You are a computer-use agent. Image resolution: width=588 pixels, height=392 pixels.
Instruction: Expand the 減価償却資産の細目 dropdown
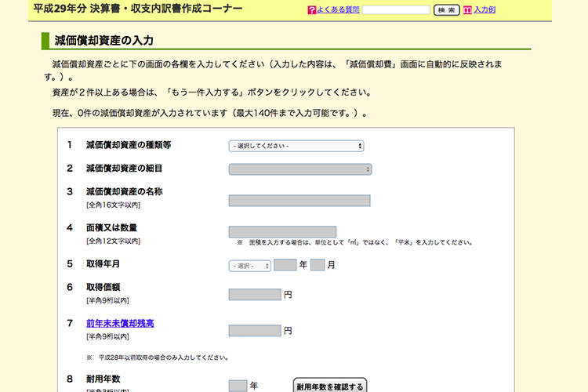[x=299, y=169]
